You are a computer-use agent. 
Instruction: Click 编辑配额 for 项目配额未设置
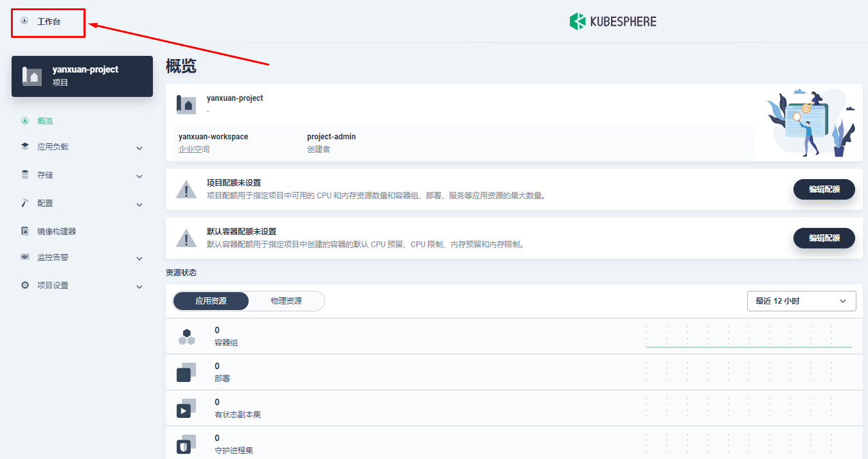pyautogui.click(x=824, y=189)
